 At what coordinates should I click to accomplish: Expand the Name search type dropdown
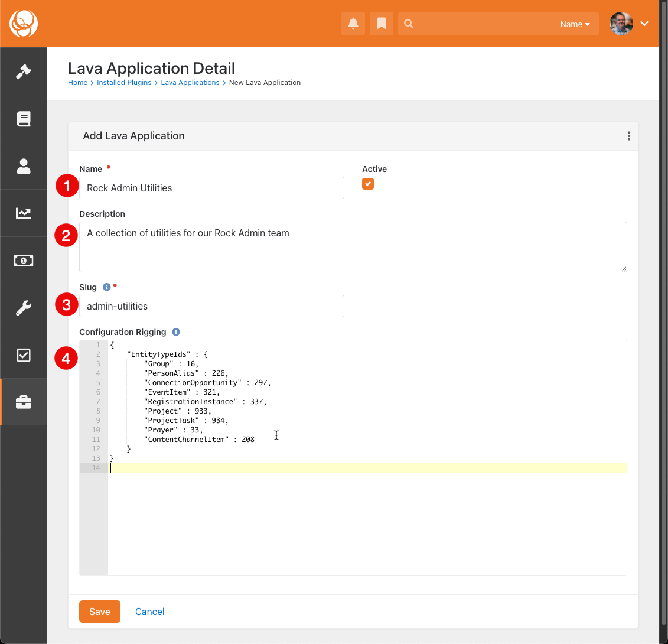coord(575,24)
